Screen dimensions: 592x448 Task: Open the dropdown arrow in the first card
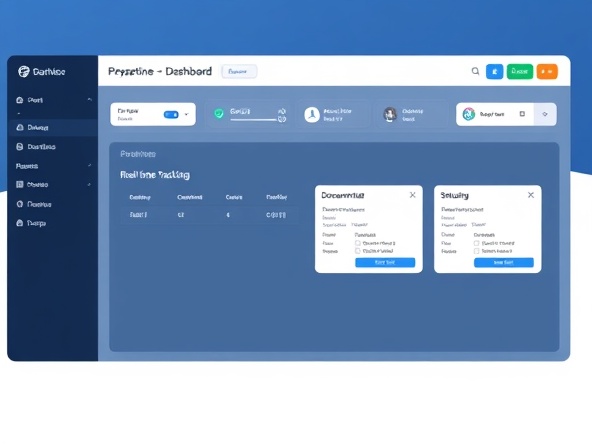[x=187, y=114]
